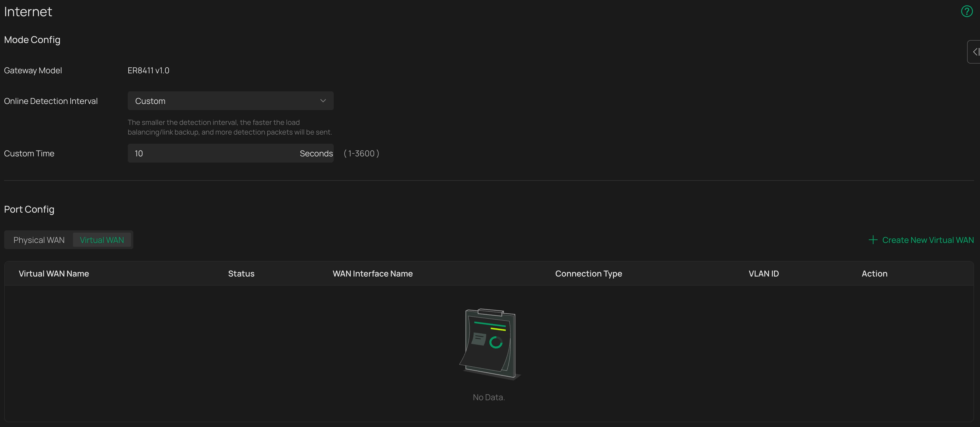Click the Seconds unit label in input

click(x=316, y=153)
